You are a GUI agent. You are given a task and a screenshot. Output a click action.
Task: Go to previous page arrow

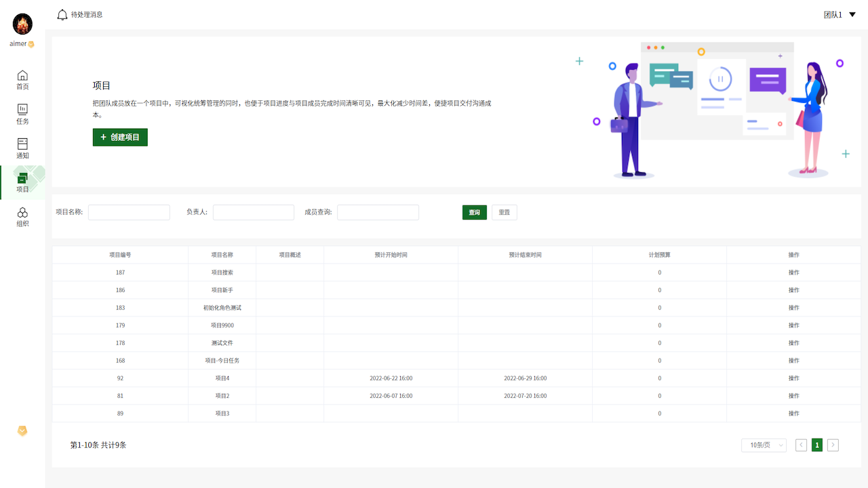(801, 445)
